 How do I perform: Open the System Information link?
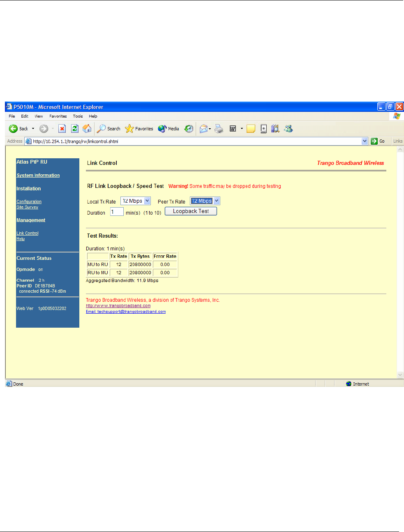pyautogui.click(x=38, y=175)
